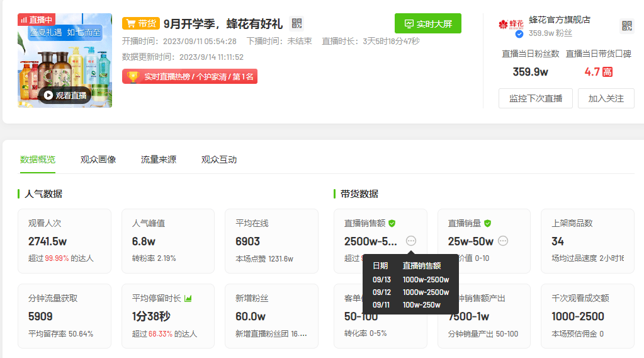This screenshot has width=644, height=358.
Task: Click the green verified shield beside 直播销售额
Action: [392, 223]
